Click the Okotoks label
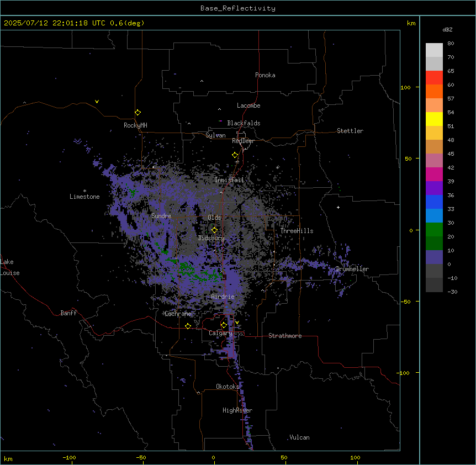The height and width of the screenshot is (465, 476). point(228,387)
